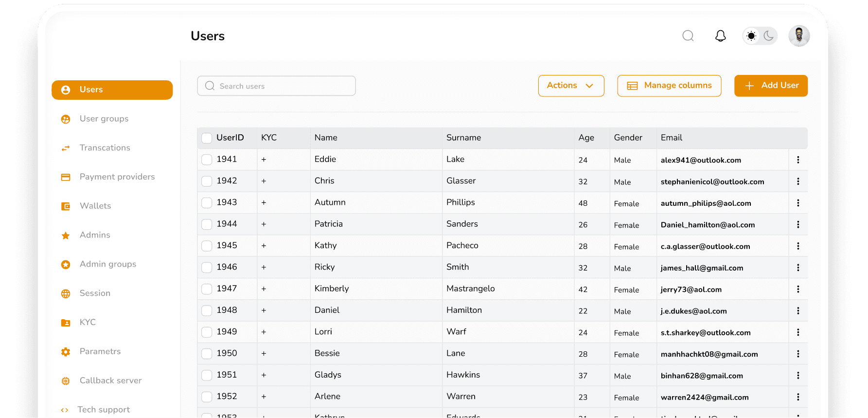Tick checkbox for user 1950 Bessie
Screen dimensions: 868x418
pyautogui.click(x=207, y=354)
